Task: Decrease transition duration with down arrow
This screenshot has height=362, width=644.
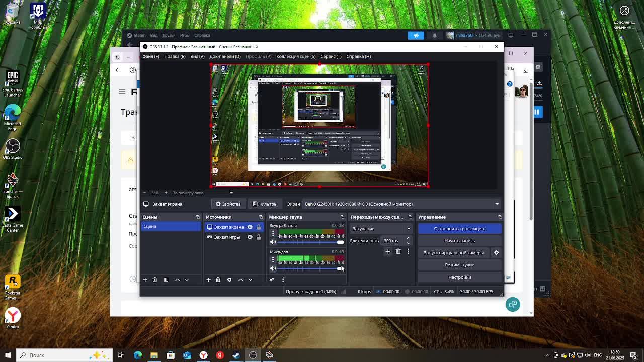Action: click(408, 243)
